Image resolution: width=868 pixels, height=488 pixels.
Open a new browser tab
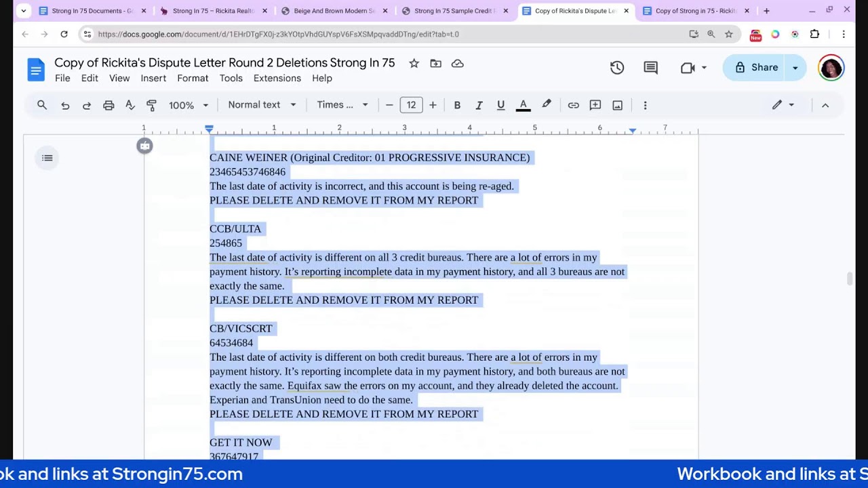(x=766, y=11)
